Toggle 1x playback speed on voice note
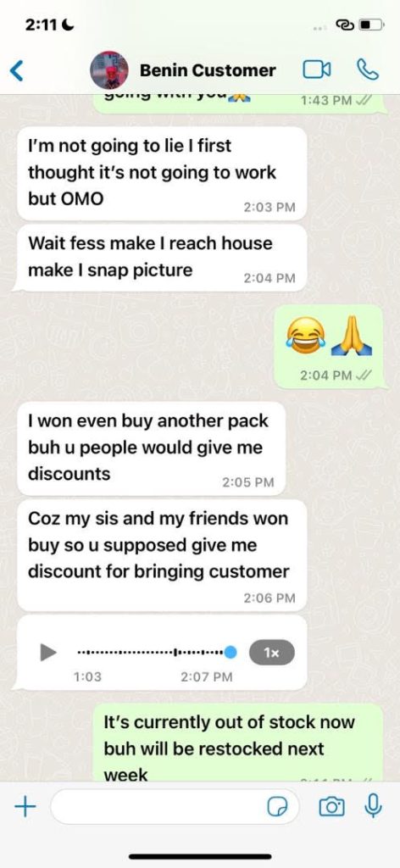 click(x=272, y=652)
